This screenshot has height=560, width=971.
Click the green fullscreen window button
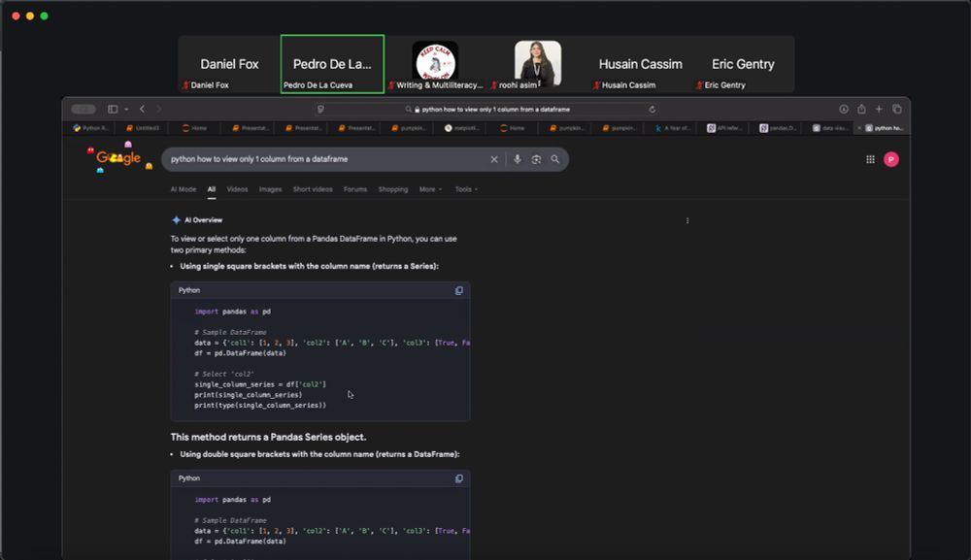(44, 16)
